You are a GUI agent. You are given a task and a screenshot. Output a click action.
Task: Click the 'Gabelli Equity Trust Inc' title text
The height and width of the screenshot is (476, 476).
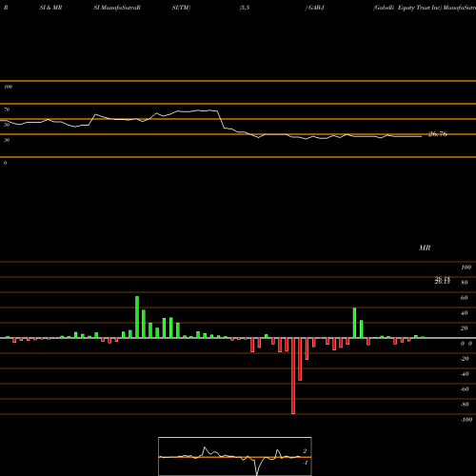tap(407, 8)
